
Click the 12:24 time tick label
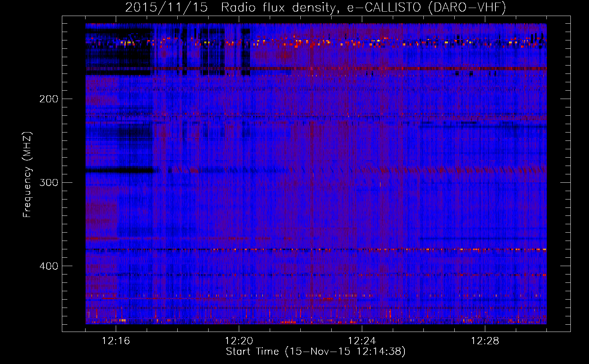point(362,341)
